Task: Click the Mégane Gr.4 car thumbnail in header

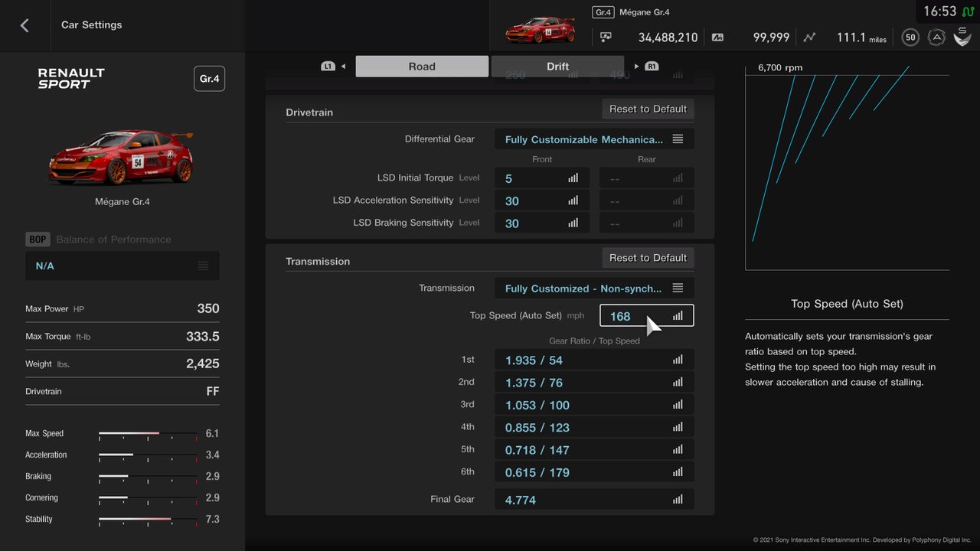Action: coord(540,29)
